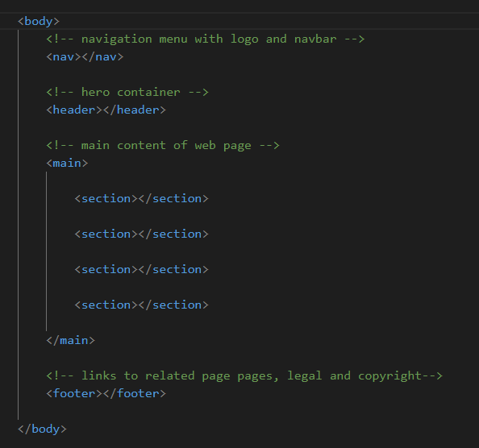Click the closing footer tag
Screen dimensions: 479x448
[135, 393]
